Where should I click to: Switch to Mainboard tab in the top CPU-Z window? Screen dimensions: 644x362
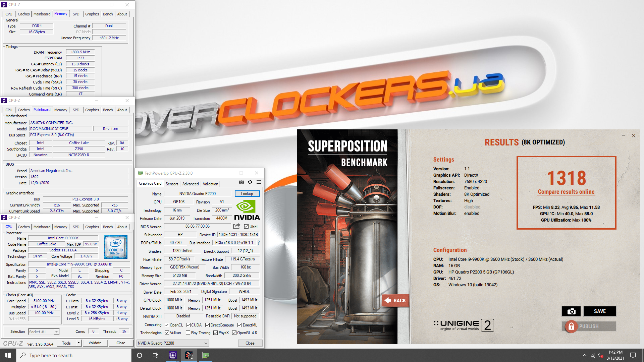tap(42, 14)
